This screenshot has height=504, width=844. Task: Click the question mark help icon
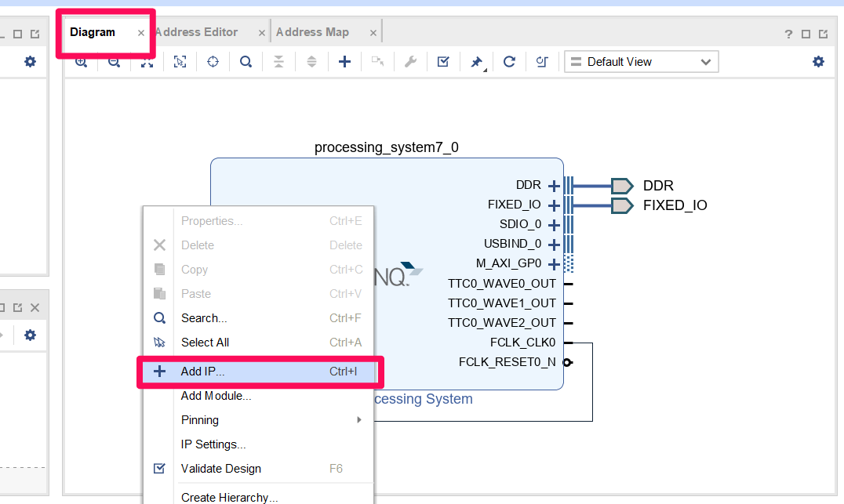click(x=788, y=34)
